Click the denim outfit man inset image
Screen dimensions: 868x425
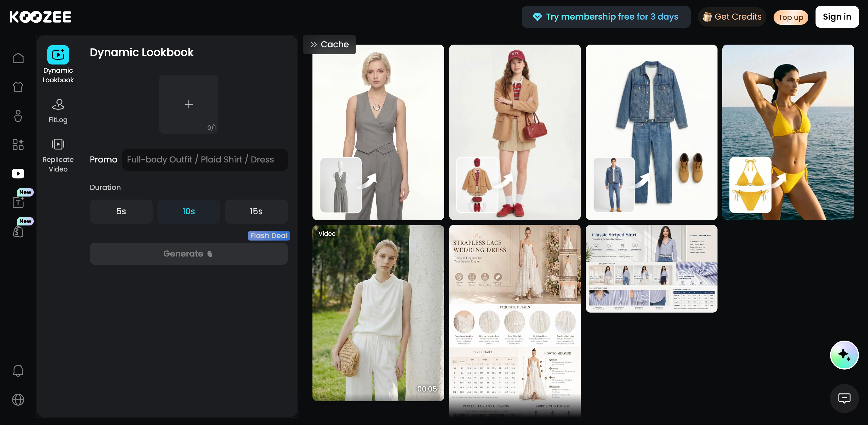click(614, 185)
